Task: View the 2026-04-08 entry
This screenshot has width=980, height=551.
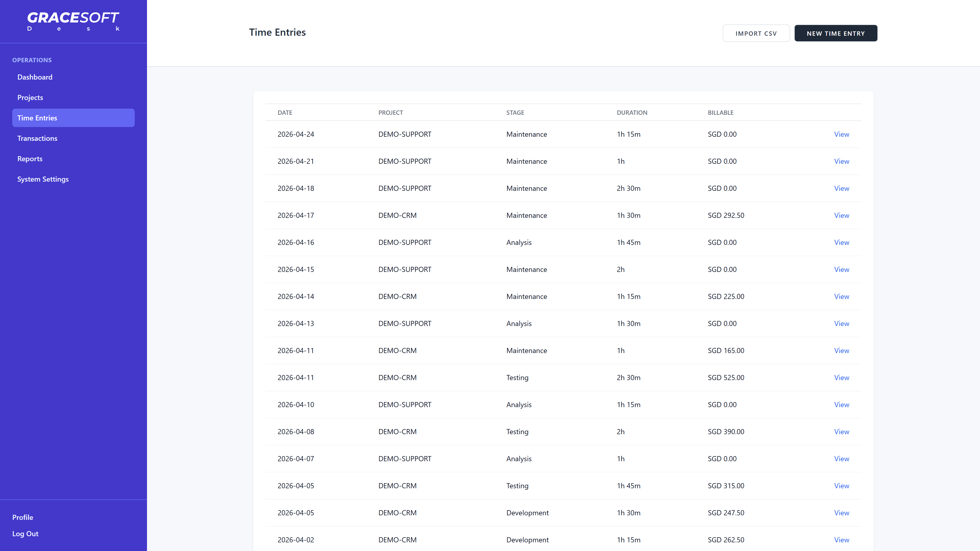Action: point(841,432)
